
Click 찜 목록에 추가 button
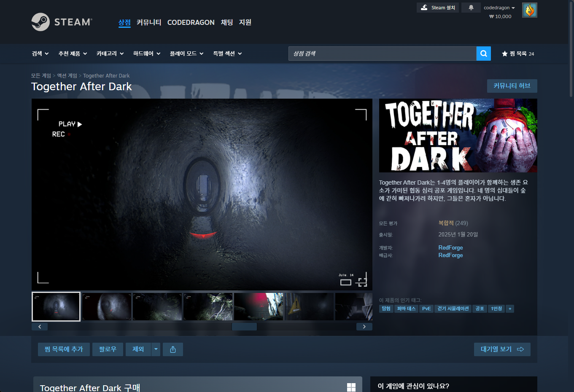pos(64,349)
